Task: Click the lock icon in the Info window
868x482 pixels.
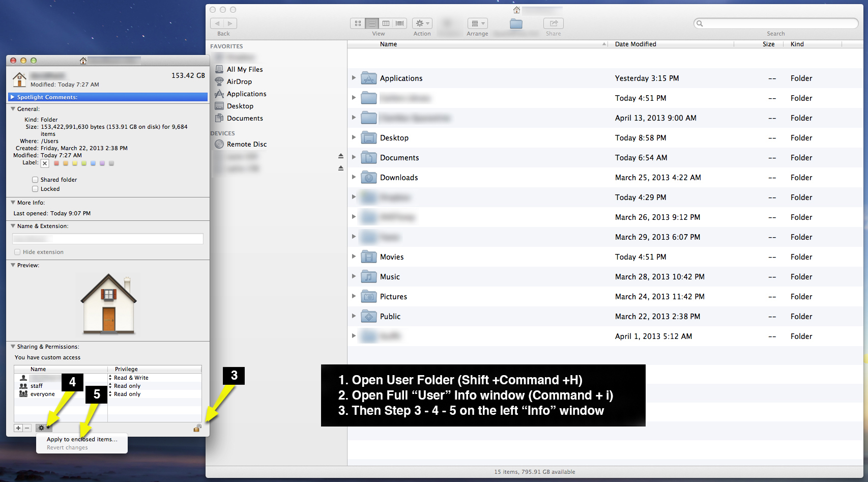Action: click(x=197, y=428)
